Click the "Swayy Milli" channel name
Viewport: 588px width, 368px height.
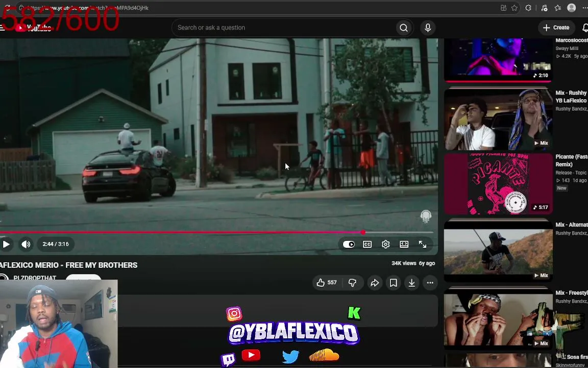pos(567,49)
